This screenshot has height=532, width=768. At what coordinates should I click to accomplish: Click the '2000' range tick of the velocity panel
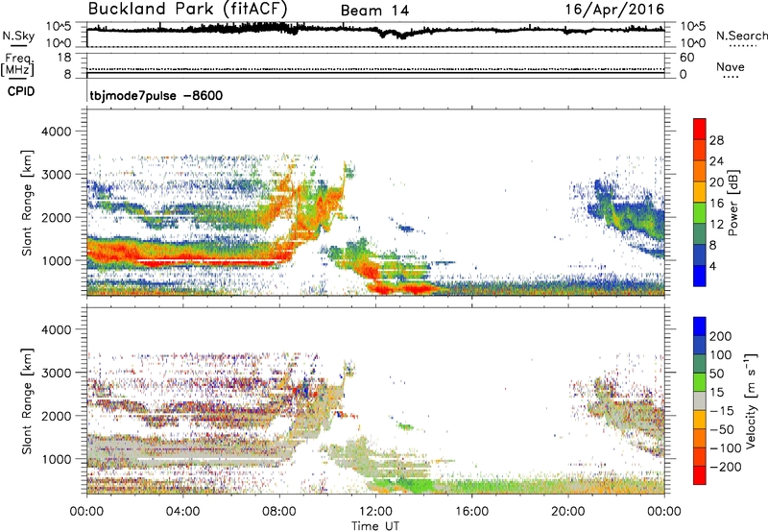(57, 416)
